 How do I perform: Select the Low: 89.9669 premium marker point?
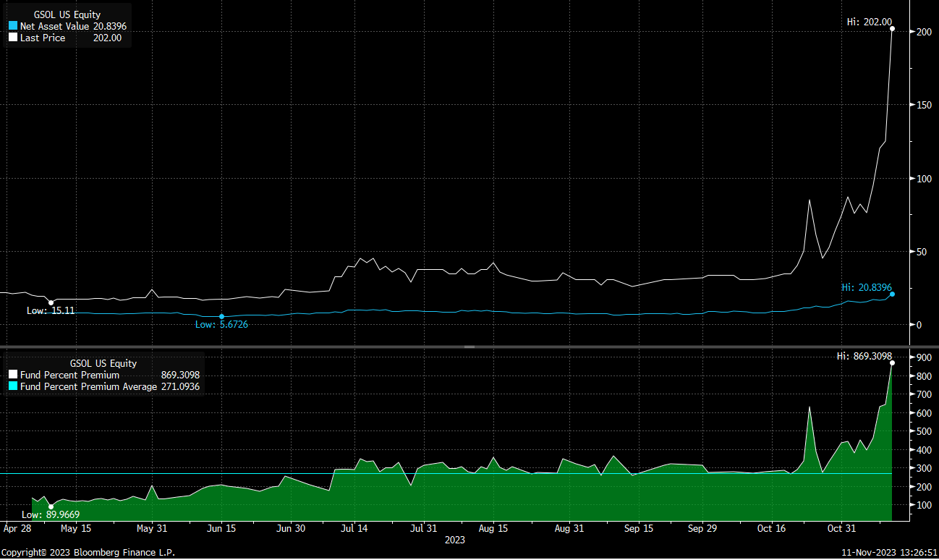51,506
